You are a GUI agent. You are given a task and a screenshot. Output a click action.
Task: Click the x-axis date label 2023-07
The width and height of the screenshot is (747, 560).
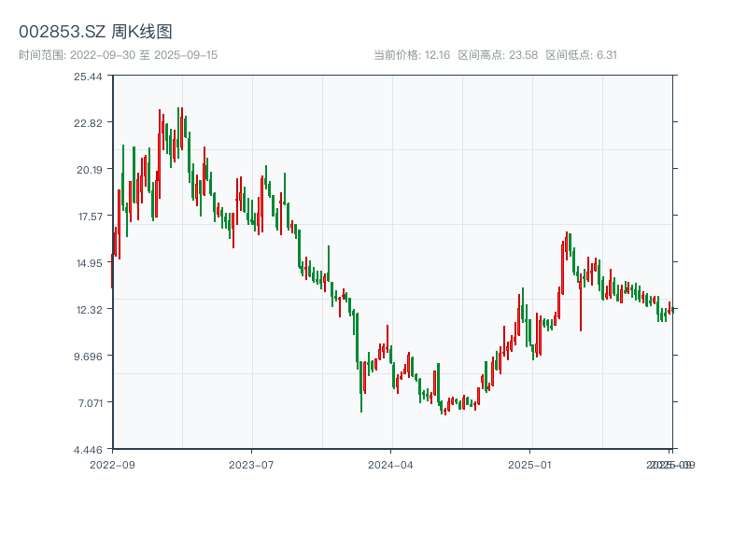[x=251, y=465]
